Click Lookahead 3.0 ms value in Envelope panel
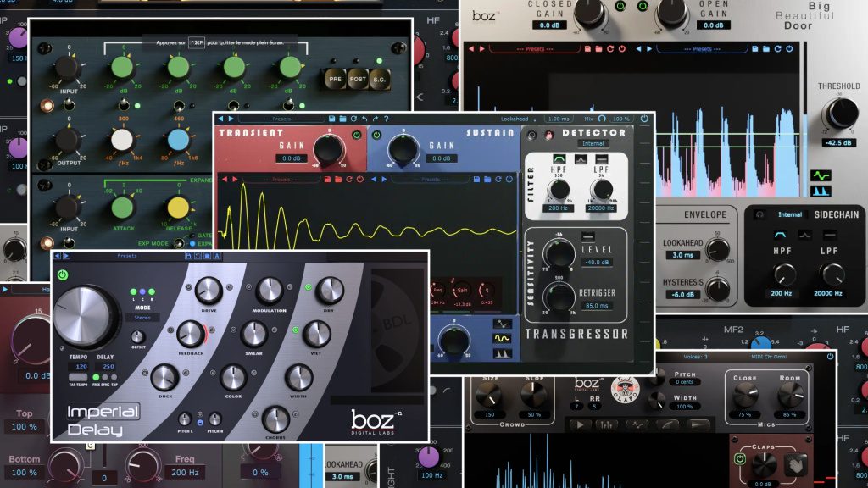The width and height of the screenshot is (868, 488). [x=682, y=255]
